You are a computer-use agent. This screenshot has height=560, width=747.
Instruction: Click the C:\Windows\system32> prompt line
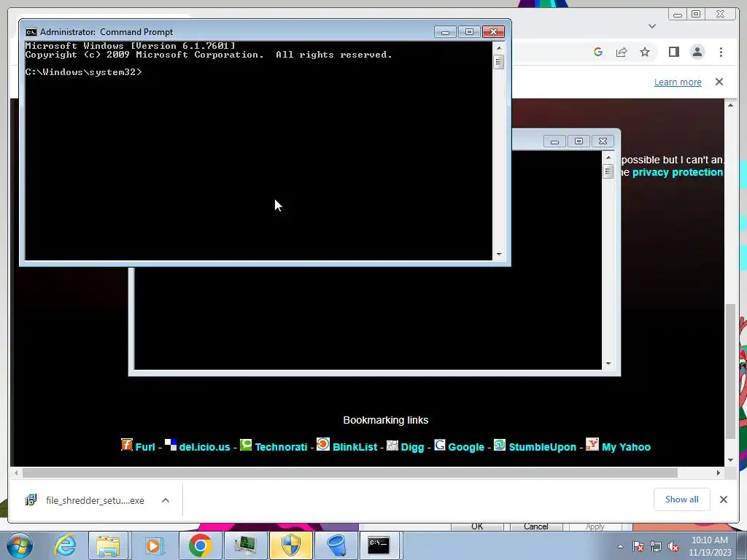point(83,72)
